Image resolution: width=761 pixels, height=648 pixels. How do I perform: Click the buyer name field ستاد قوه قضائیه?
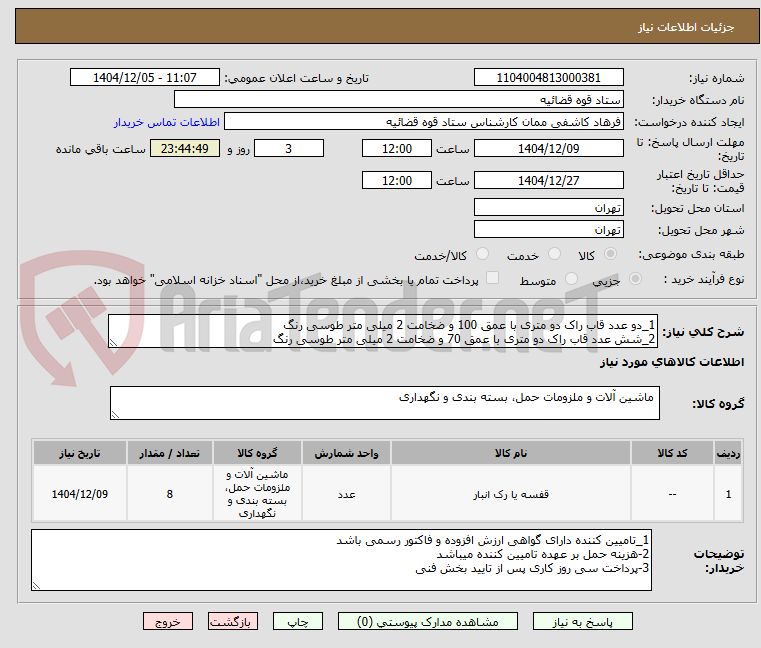[x=398, y=100]
